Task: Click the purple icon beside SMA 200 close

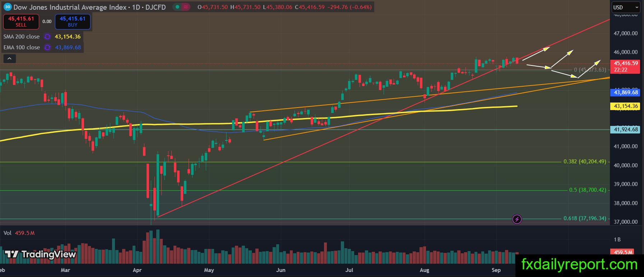Action: (x=47, y=37)
